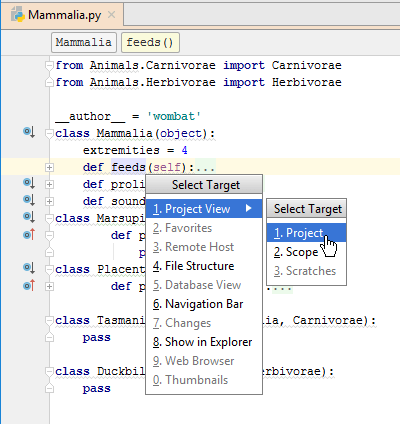Close the Mammalia.py editor tab

(x=112, y=15)
